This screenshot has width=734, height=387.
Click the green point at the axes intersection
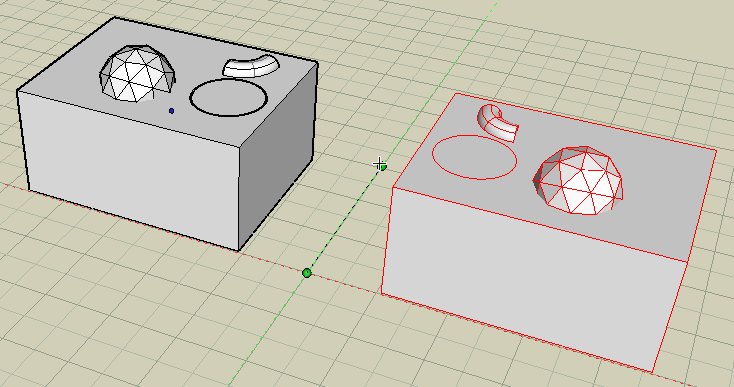(x=307, y=273)
